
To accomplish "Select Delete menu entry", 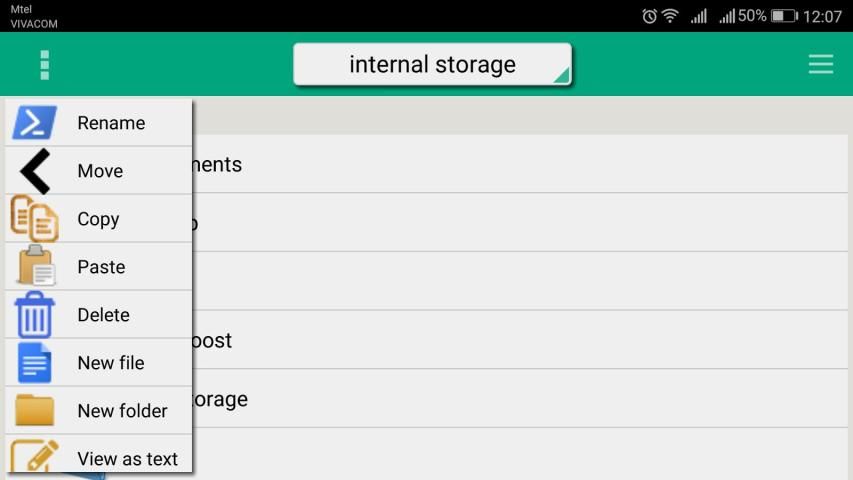I will coord(103,315).
